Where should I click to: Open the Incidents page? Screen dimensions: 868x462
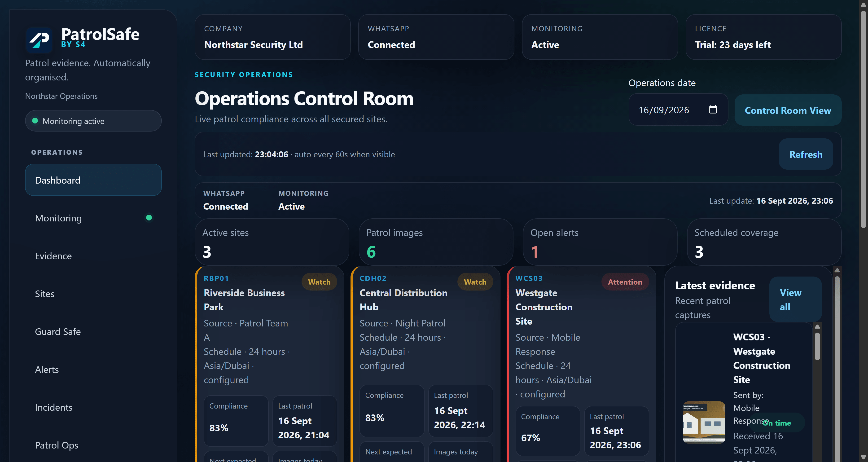[93, 407]
